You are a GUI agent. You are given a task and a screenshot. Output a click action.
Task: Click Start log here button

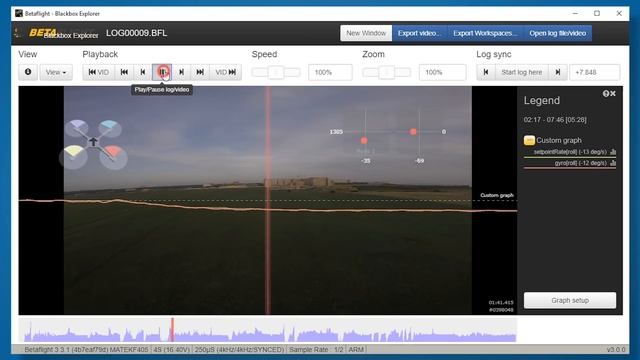(x=522, y=72)
